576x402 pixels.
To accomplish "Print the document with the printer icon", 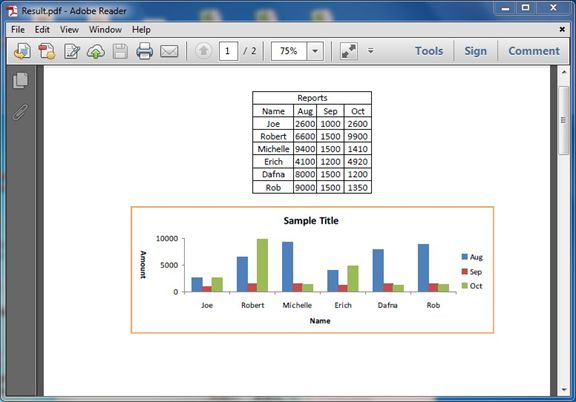I will click(x=144, y=51).
